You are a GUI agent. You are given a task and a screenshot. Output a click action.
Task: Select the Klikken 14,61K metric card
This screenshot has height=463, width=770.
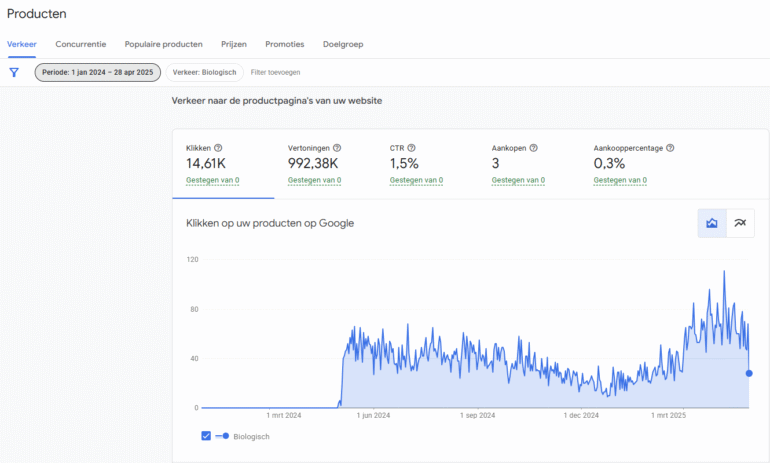point(223,164)
